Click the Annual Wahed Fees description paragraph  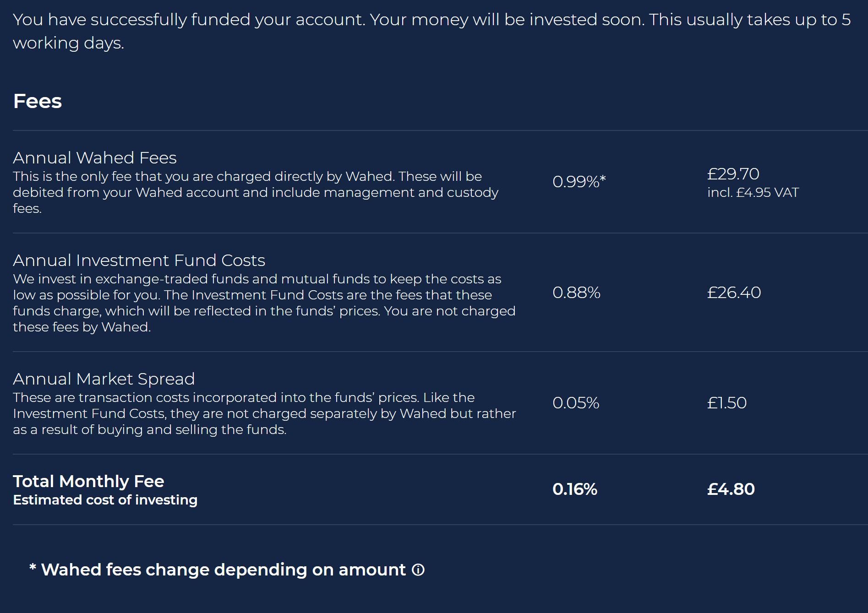point(256,192)
